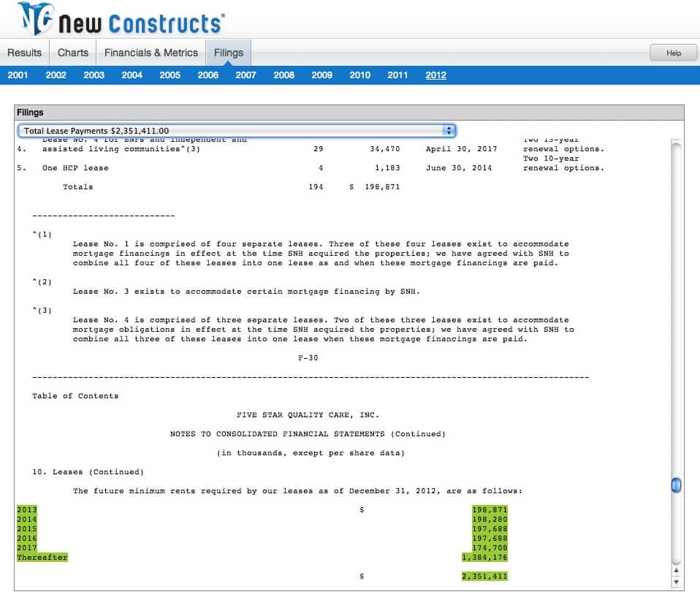Click the Table of Contents text

pyautogui.click(x=75, y=396)
